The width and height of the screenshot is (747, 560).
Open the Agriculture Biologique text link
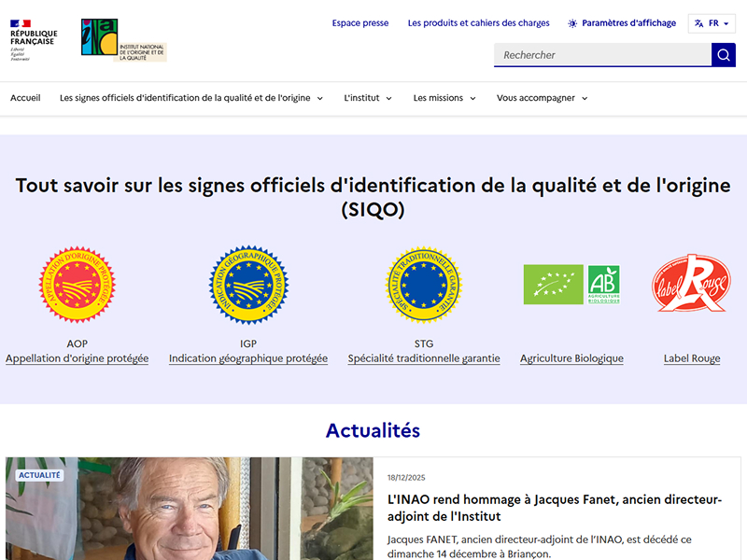[x=571, y=358]
